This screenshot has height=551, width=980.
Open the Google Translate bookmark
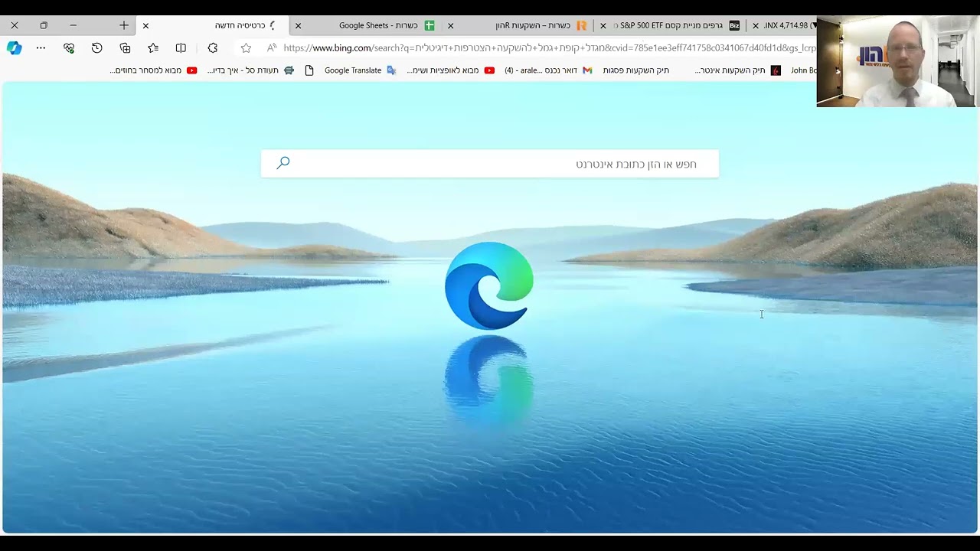click(361, 70)
